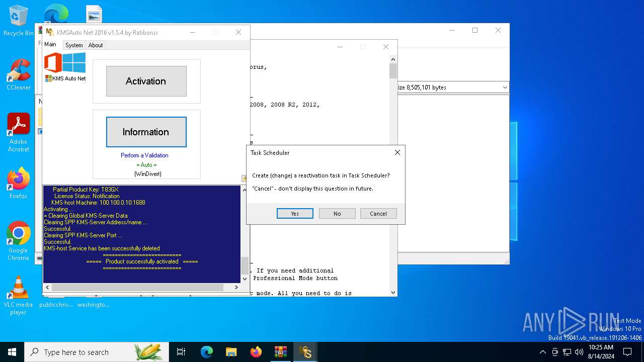This screenshot has width=644, height=362.
Task: Click the taskbar clock showing 10:25 AM
Action: tap(601, 352)
